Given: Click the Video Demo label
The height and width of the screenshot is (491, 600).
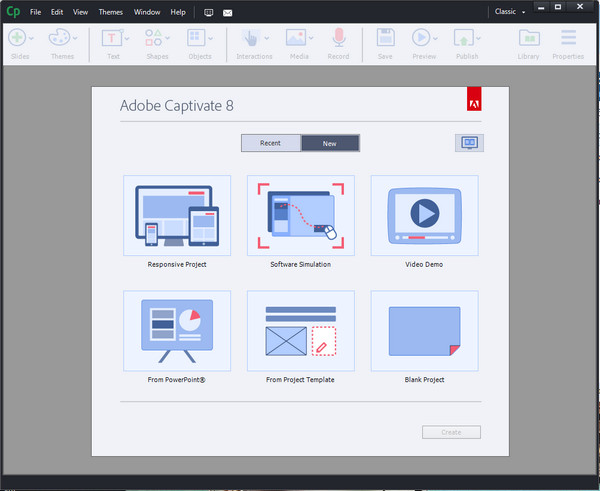Looking at the screenshot, I should coord(424,264).
